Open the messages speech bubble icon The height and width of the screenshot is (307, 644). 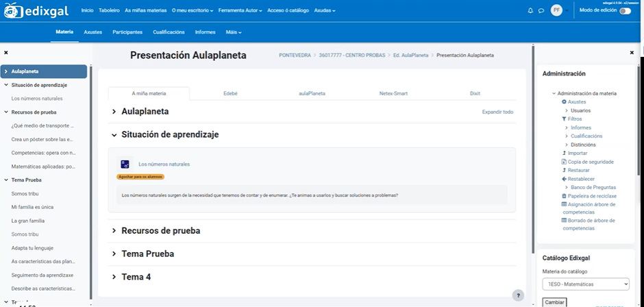pos(541,11)
